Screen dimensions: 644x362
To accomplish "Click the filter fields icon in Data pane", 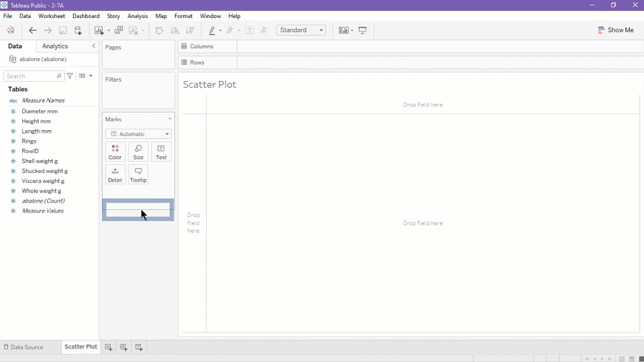I will [x=70, y=76].
